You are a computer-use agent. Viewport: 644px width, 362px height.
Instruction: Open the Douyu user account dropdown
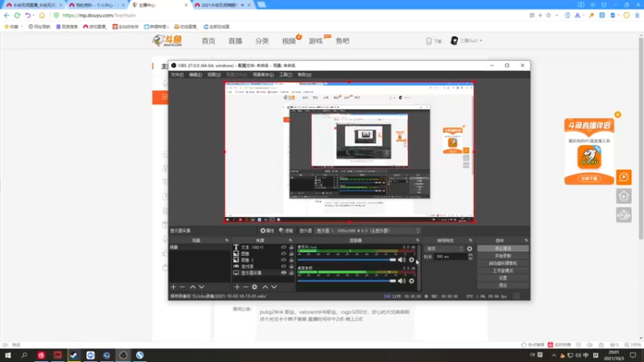[x=467, y=41]
